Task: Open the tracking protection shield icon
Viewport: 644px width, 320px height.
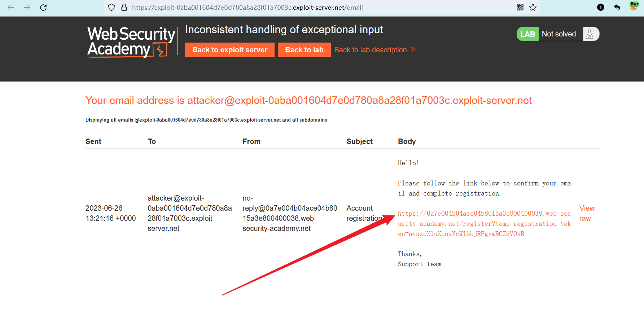Action: click(x=111, y=8)
